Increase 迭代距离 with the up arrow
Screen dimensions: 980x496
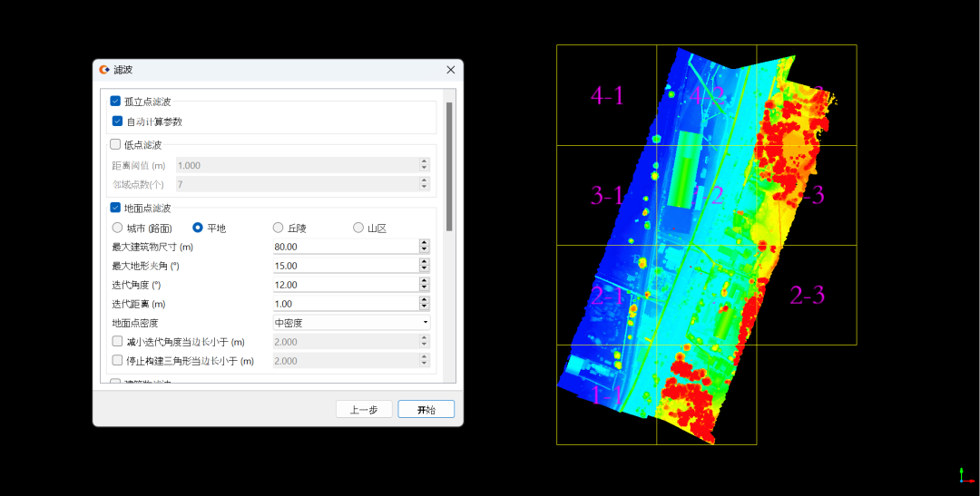point(424,300)
